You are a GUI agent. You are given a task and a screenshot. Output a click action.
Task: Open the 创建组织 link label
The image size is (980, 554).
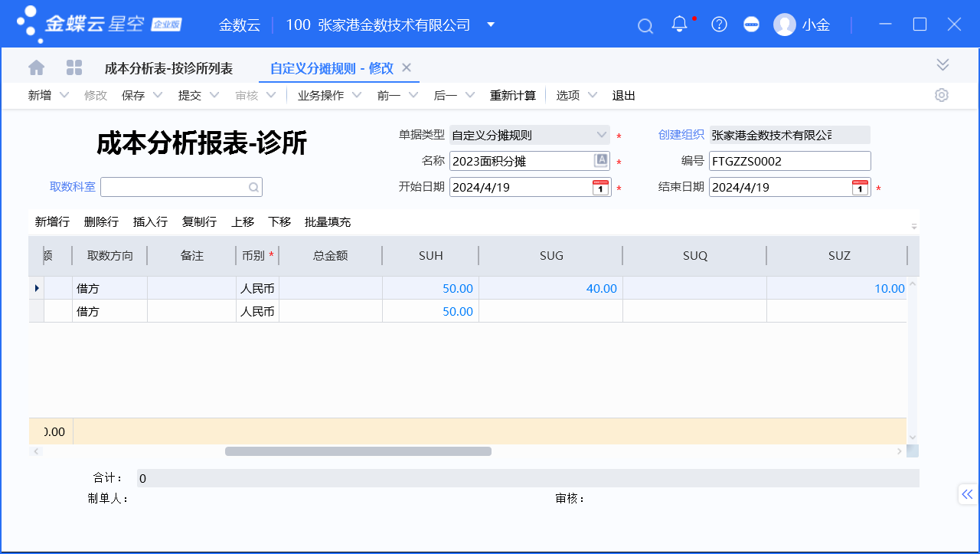(681, 134)
